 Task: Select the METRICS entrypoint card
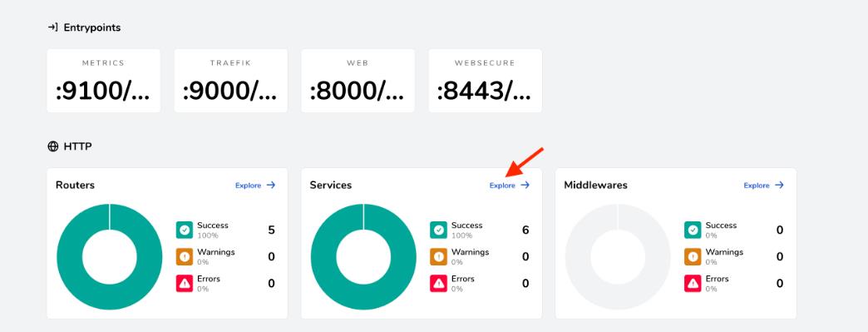click(104, 81)
